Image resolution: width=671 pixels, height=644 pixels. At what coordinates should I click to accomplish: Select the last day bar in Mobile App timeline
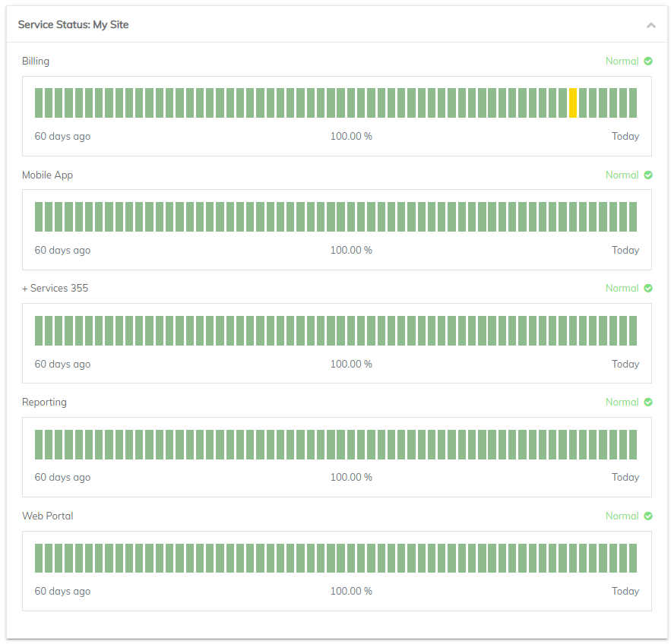[x=633, y=216]
